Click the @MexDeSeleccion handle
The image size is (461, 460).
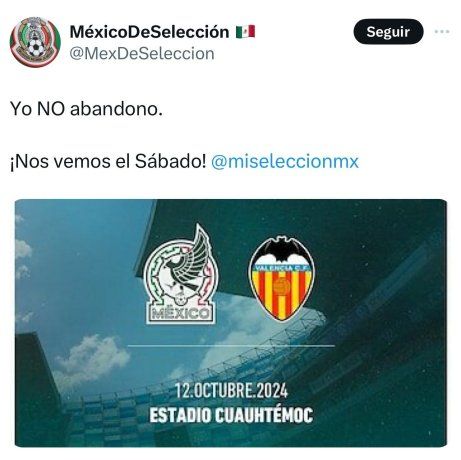[x=142, y=54]
